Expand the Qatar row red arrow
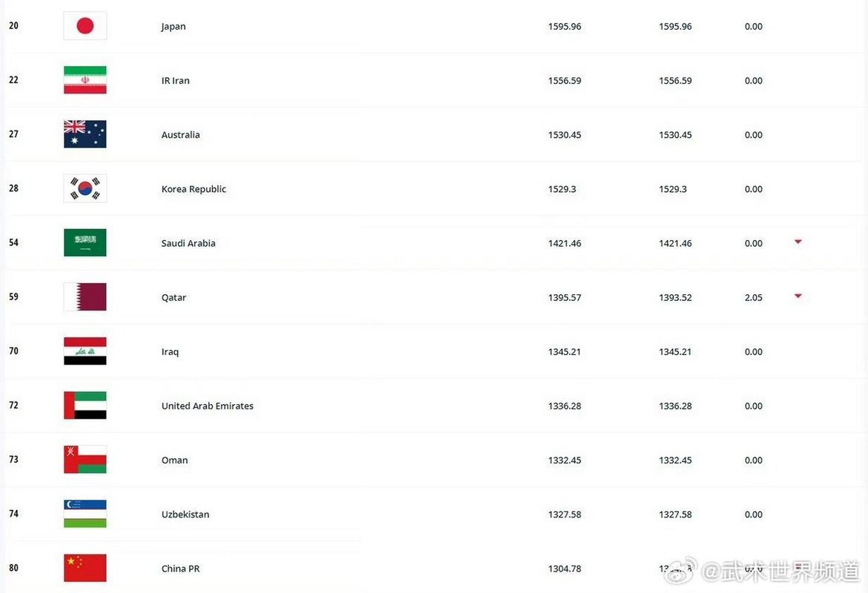 pos(798,296)
